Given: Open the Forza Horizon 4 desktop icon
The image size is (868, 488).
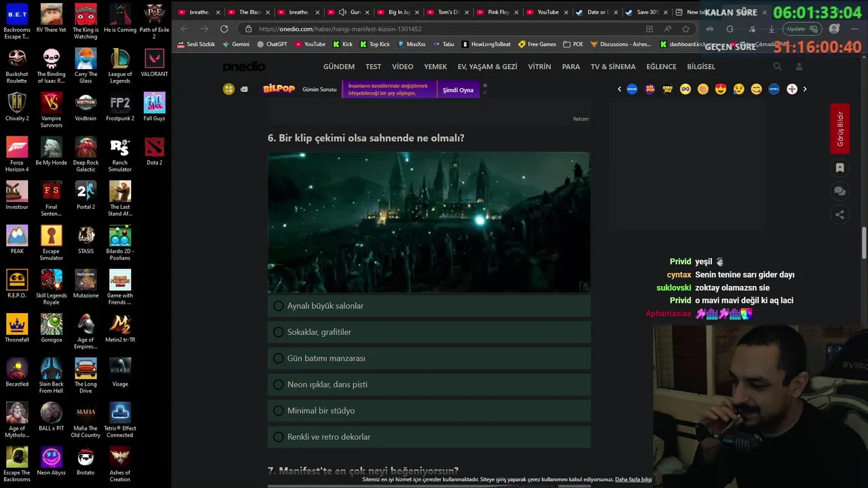Looking at the screenshot, I should 17,155.
